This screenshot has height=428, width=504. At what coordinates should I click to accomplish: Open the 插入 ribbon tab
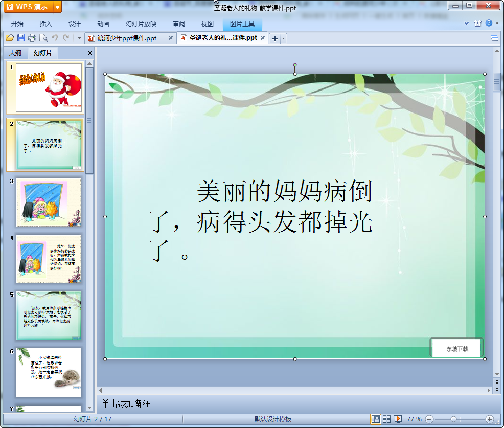pyautogui.click(x=45, y=24)
